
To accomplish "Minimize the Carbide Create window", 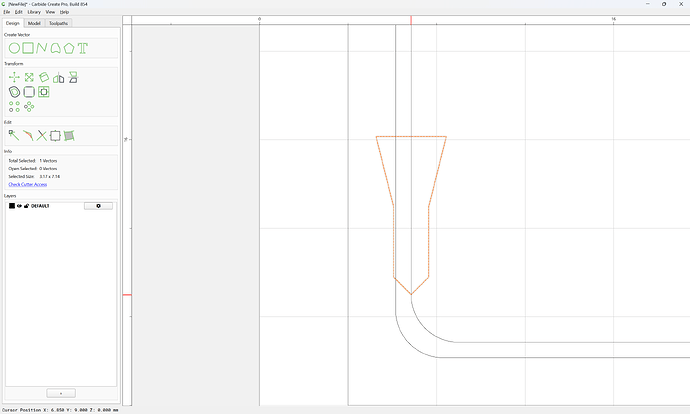I will (648, 4).
